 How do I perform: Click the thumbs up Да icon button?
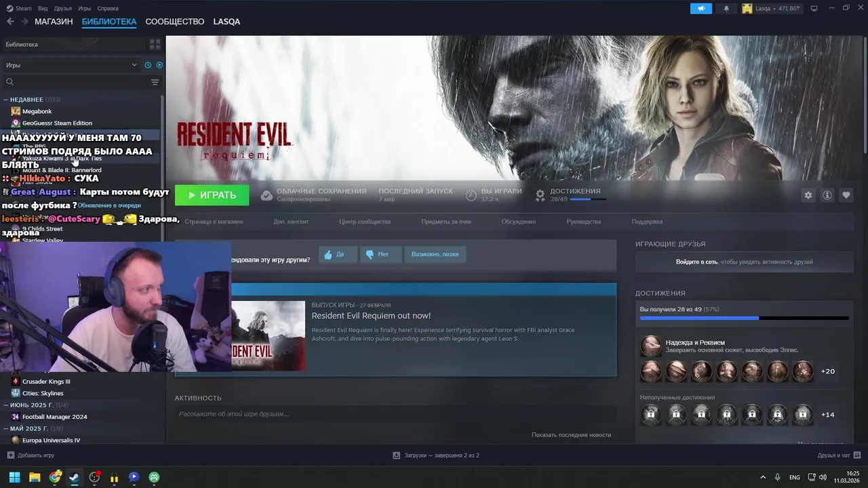(338, 254)
